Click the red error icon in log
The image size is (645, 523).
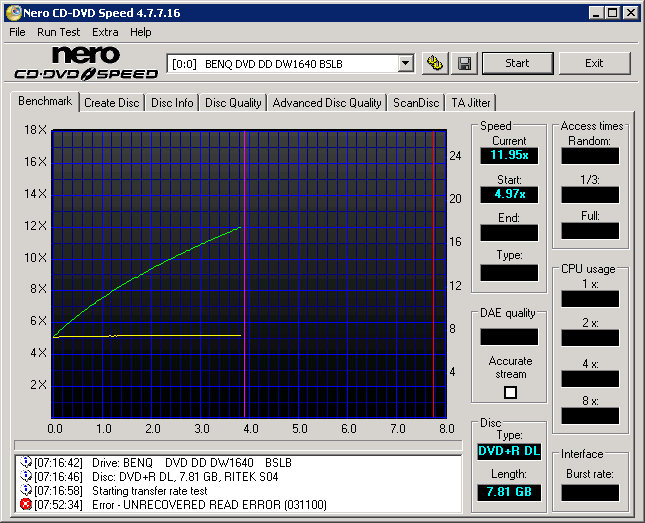coord(26,504)
